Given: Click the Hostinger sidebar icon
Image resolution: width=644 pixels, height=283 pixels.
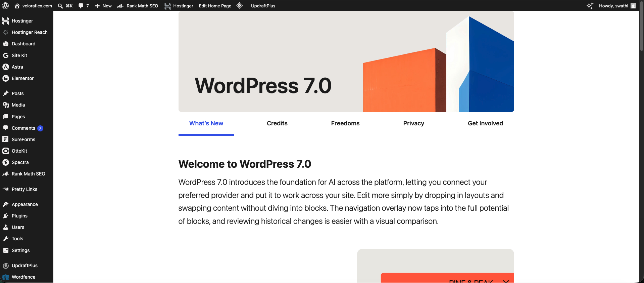Looking at the screenshot, I should coord(6,21).
